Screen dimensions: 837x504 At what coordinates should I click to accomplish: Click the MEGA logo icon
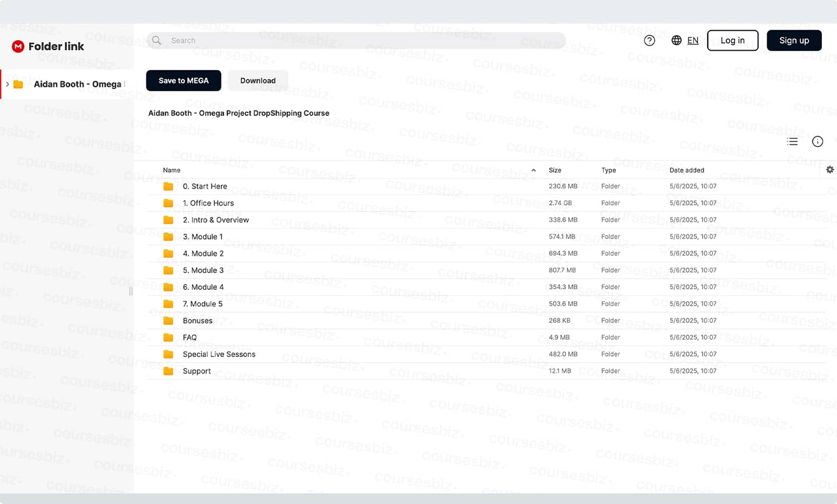point(18,46)
